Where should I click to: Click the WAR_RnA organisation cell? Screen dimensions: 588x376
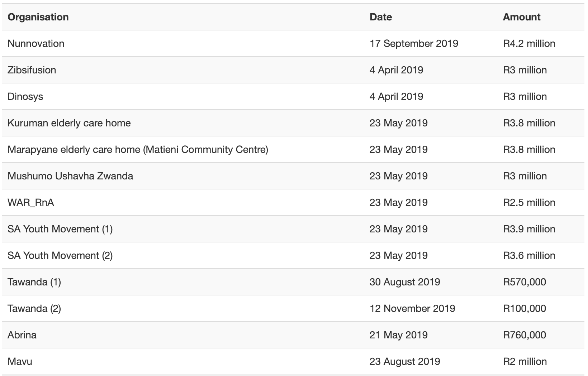coord(31,203)
